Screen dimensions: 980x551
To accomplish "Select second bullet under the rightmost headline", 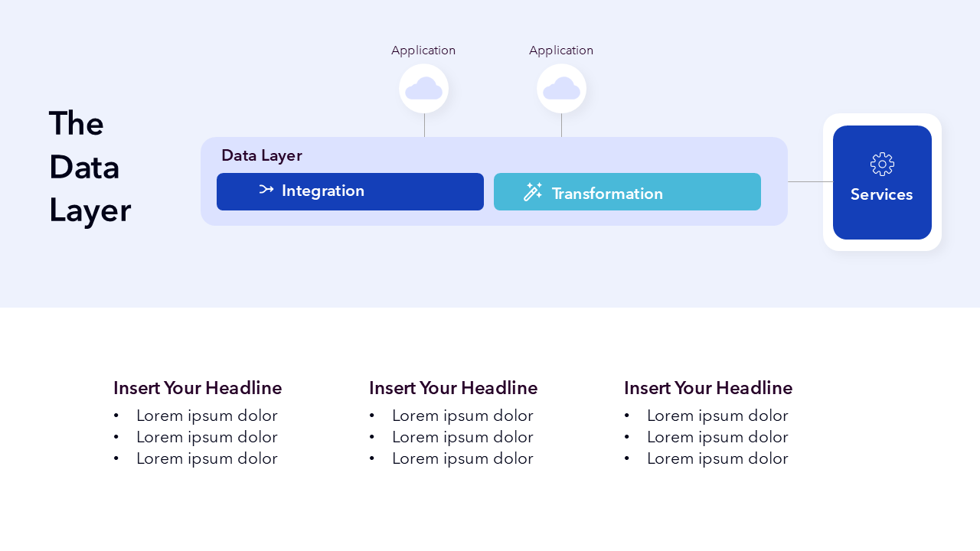I will point(717,437).
